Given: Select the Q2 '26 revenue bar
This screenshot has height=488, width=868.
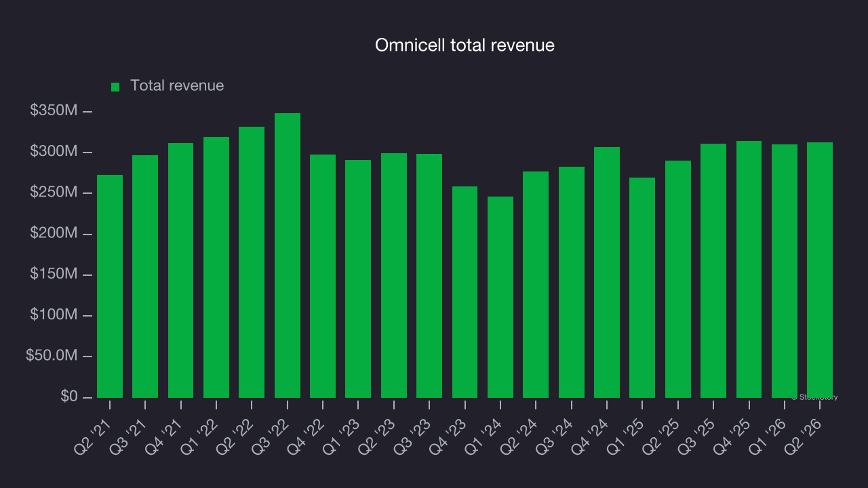Looking at the screenshot, I should point(820,270).
